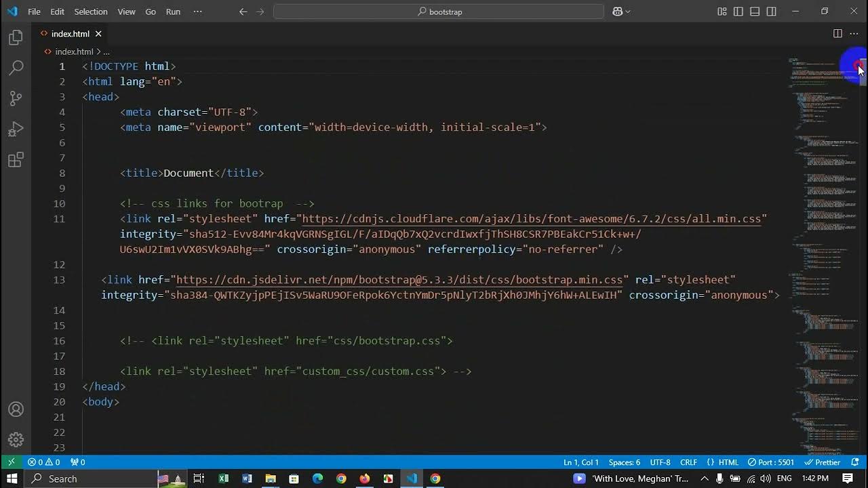This screenshot has height=488, width=868.
Task: Open the Selection menu
Action: (91, 12)
